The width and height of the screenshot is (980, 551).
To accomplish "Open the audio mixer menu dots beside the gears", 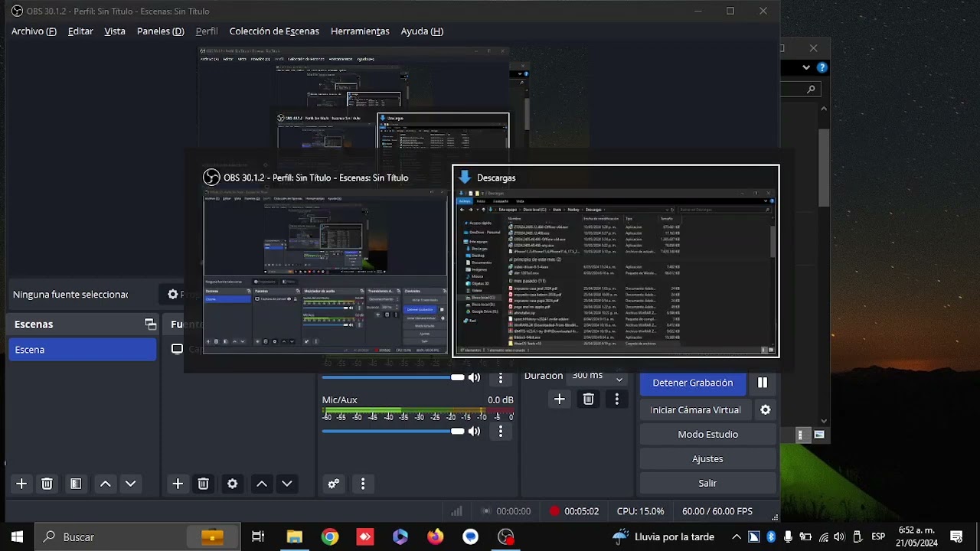I will click(x=362, y=484).
